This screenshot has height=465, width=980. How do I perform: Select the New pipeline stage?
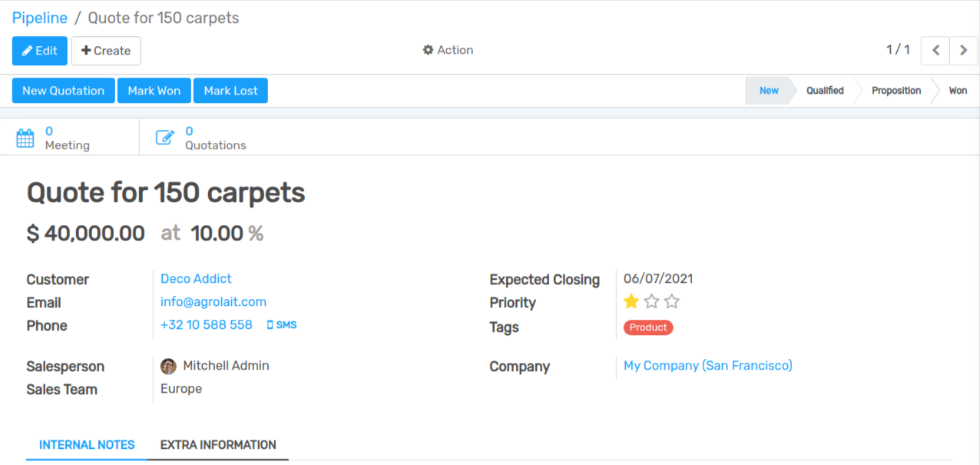point(769,91)
